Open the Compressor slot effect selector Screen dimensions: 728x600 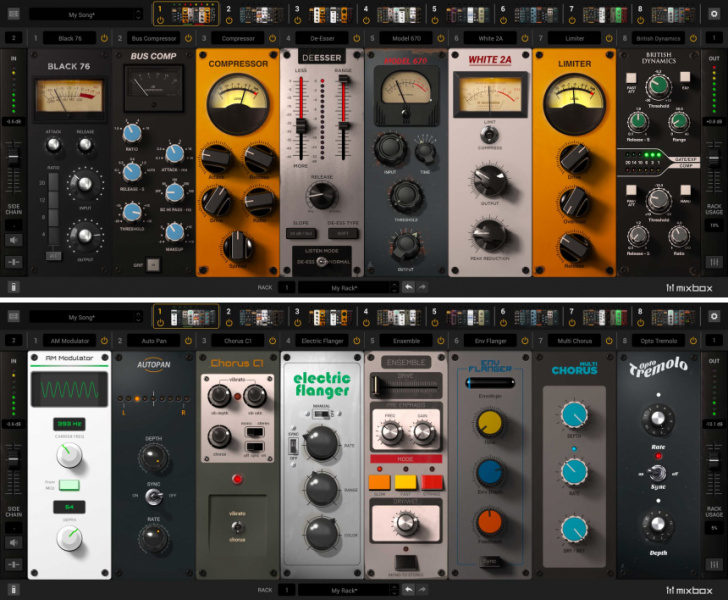[x=238, y=38]
